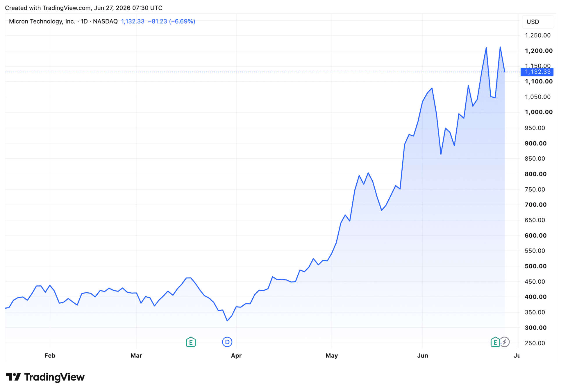Click the TradingView brand text link
Image resolution: width=561 pixels, height=392 pixels.
coord(54,377)
